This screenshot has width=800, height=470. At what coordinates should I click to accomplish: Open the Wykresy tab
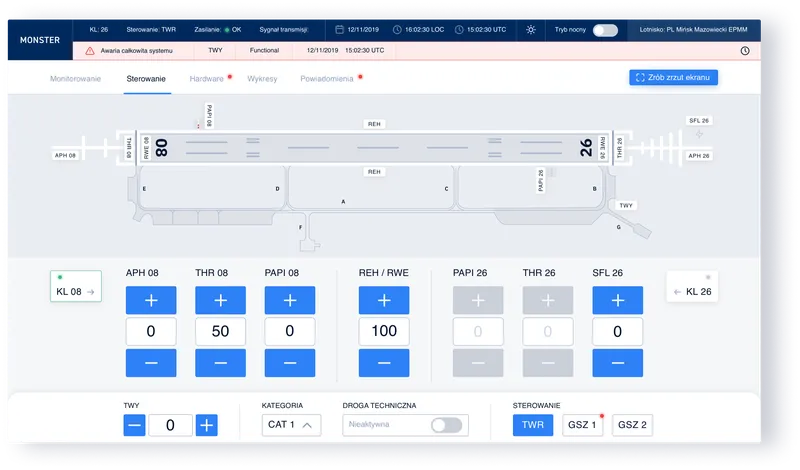pyautogui.click(x=262, y=79)
